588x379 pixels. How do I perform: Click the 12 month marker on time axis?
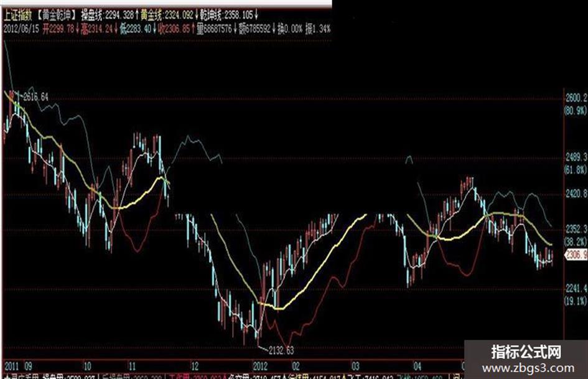[195, 366]
